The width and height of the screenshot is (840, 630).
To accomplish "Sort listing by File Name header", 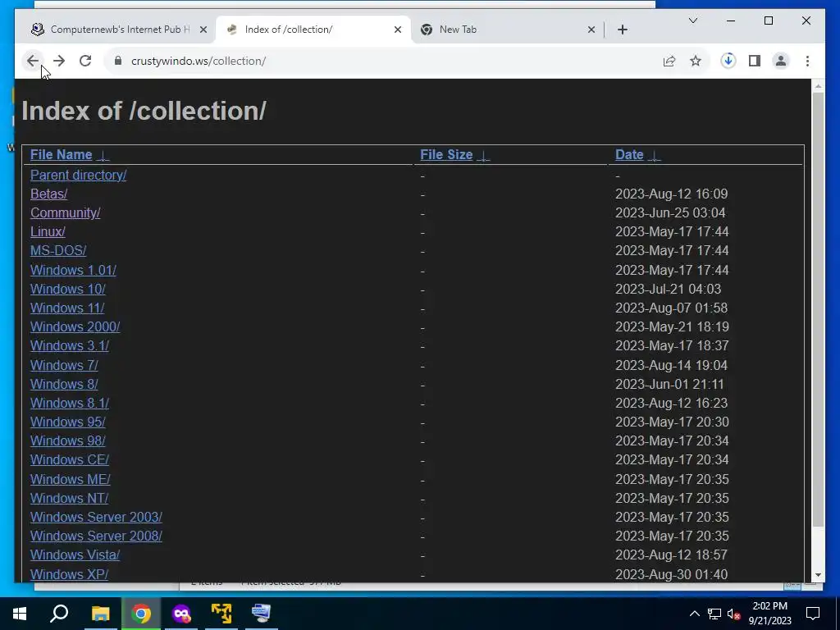I will 61,155.
